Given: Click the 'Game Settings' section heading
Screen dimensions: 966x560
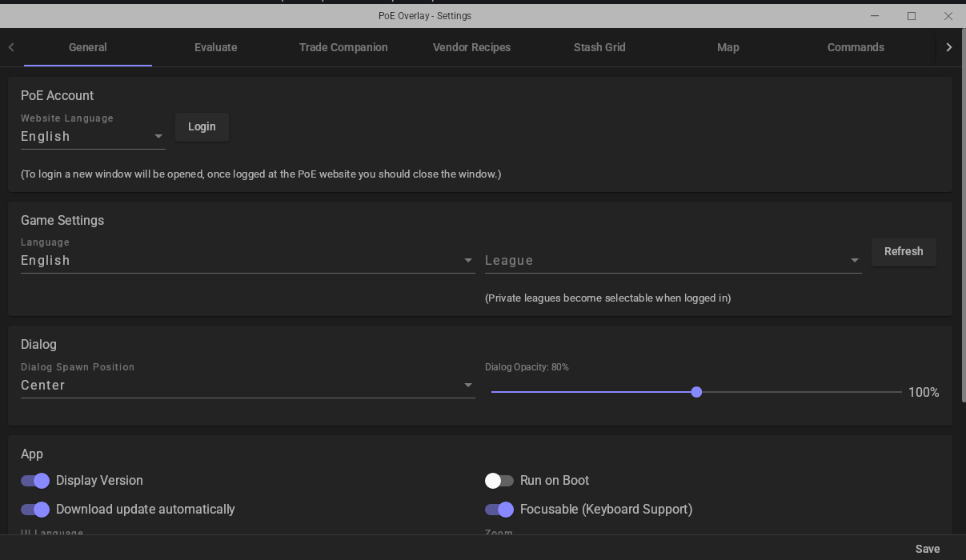Looking at the screenshot, I should [x=62, y=220].
